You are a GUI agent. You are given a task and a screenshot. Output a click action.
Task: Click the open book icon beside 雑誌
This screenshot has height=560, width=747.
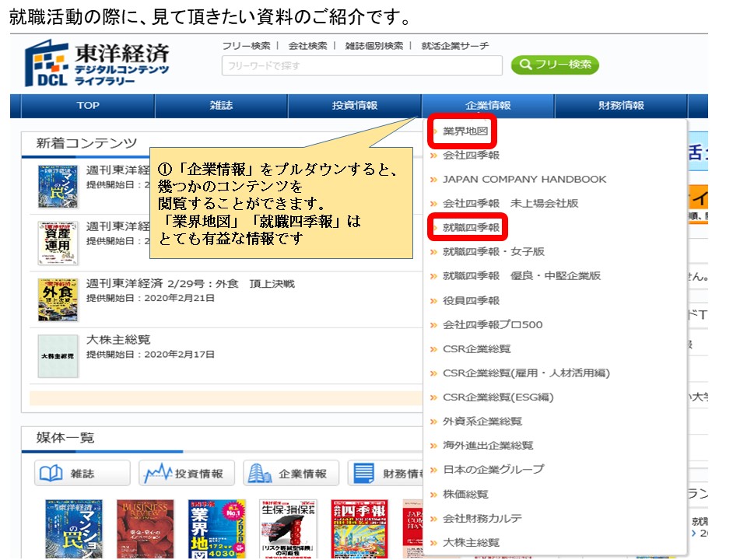pos(51,474)
